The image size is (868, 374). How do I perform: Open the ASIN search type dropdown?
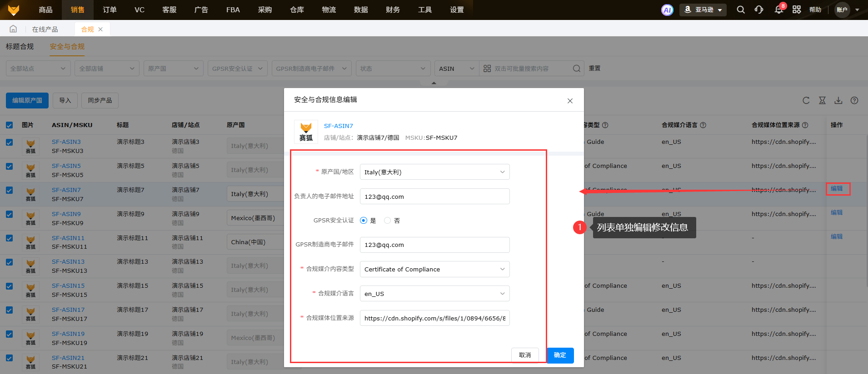[457, 69]
